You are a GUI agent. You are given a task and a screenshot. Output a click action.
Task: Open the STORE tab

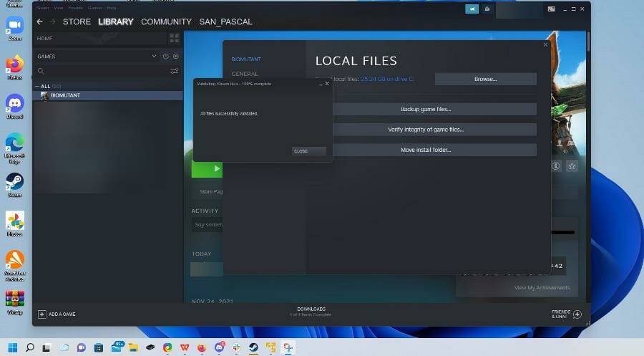[x=77, y=21]
